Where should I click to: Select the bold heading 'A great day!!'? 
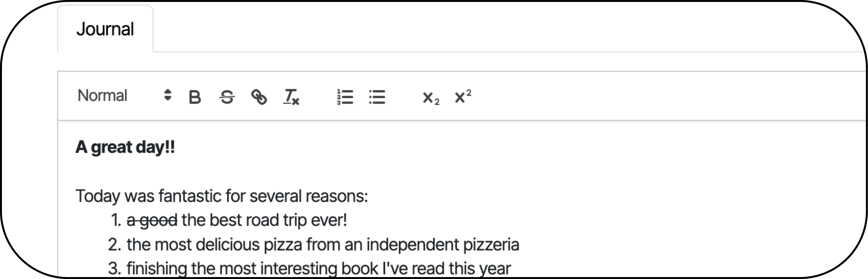[x=125, y=146]
